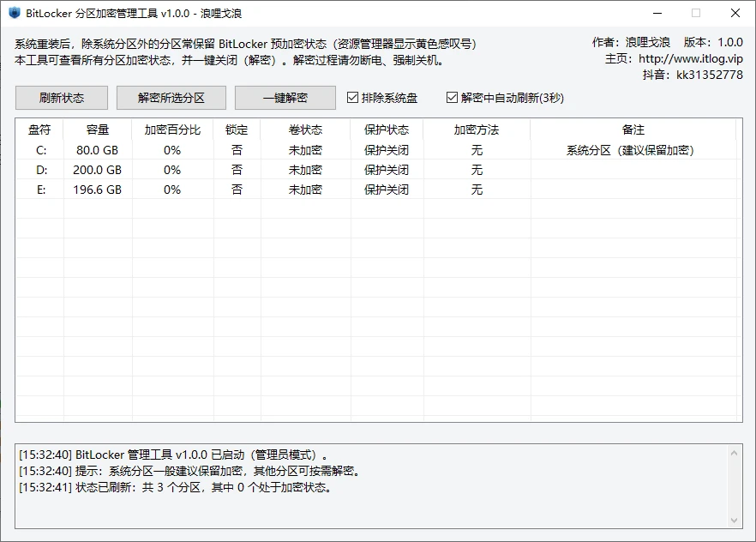The image size is (756, 542).
Task: Click the log line 已启动（管理员模式）
Action: 173,455
